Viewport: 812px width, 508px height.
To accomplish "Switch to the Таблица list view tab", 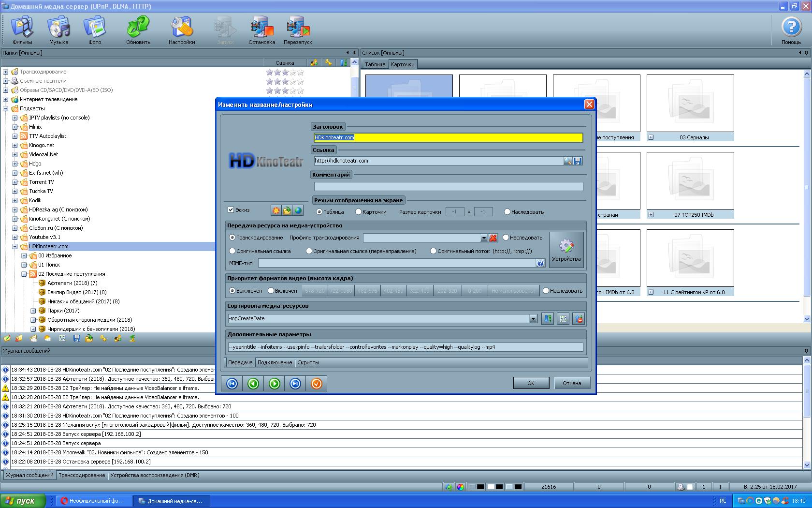I will pos(375,64).
